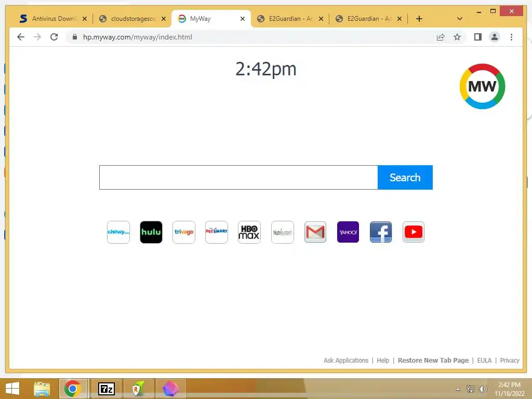Image resolution: width=532 pixels, height=399 pixels.
Task: Open the YouTube shortcut tile
Action: (x=413, y=232)
